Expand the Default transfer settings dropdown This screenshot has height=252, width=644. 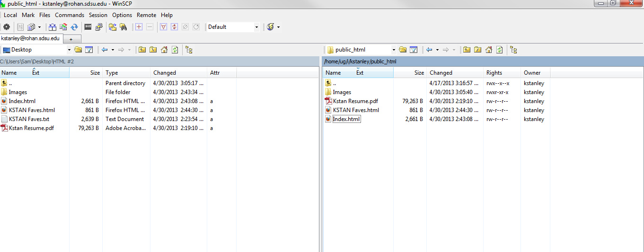coord(256,27)
